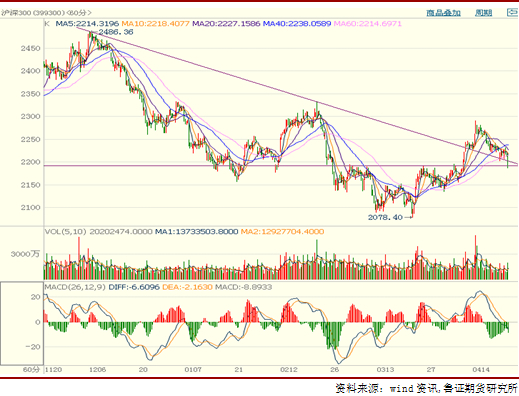Viewport: 519px width, 396px height.
Task: Click the back arrow icon at top right
Action: pos(512,13)
